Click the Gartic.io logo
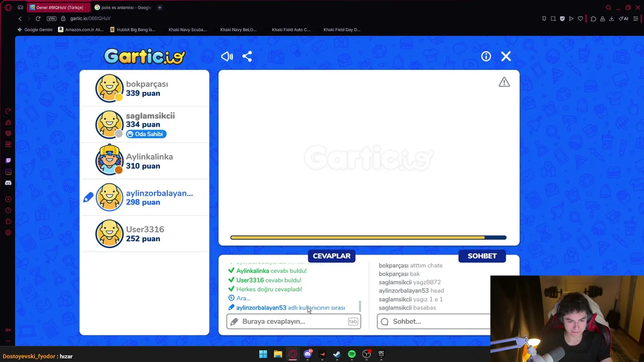Viewport: 644px width, 362px height. point(145,56)
